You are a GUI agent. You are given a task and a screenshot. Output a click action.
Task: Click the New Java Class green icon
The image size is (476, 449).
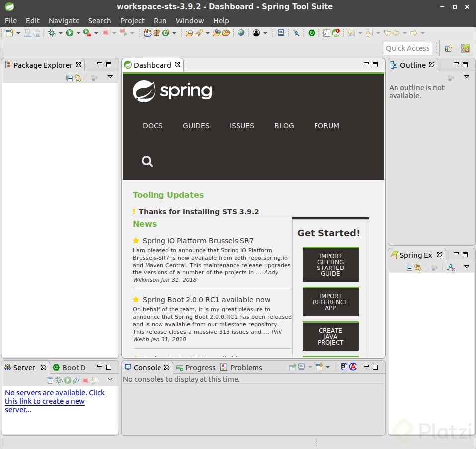tap(166, 33)
